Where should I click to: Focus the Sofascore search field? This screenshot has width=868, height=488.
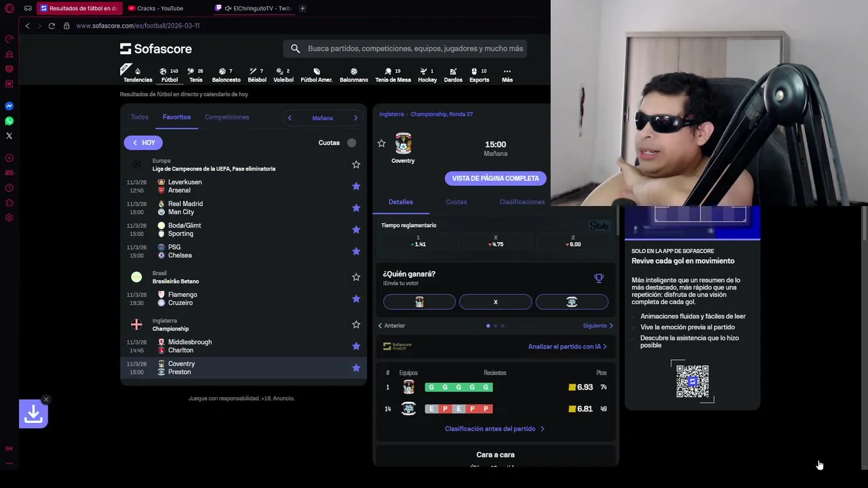coord(405,49)
